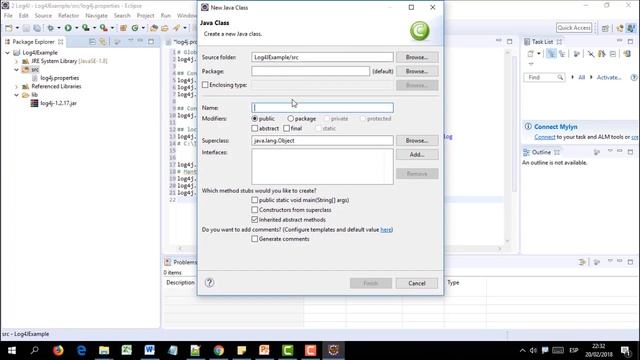Select the package modifier radio button
The image size is (640, 360).
tap(290, 119)
